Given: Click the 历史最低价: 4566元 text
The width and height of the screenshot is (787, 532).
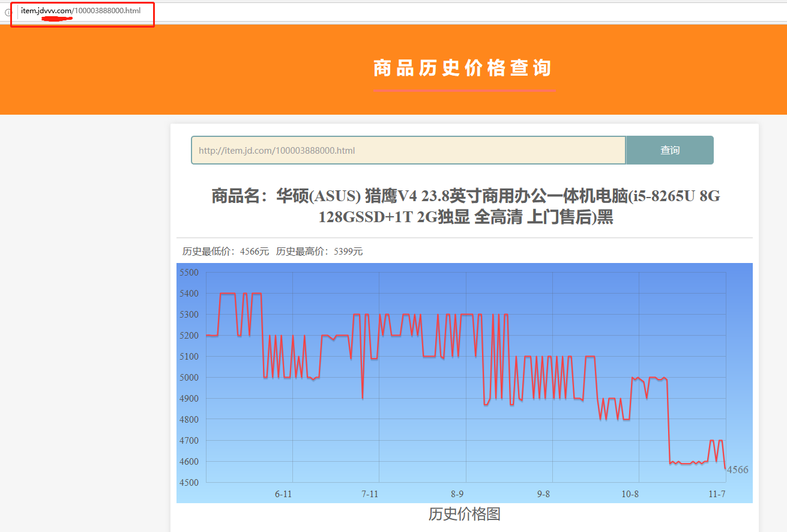Looking at the screenshot, I should click(x=226, y=252).
